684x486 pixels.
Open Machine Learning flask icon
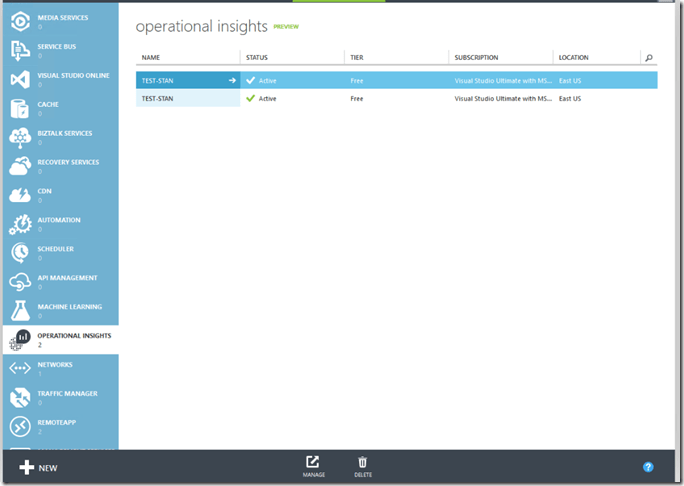[21, 311]
